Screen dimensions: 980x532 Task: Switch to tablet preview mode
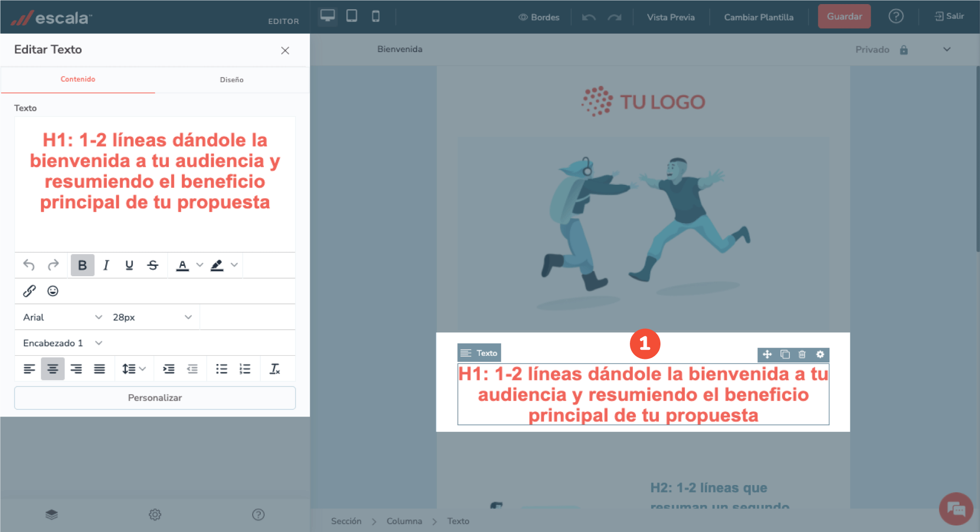click(x=352, y=16)
